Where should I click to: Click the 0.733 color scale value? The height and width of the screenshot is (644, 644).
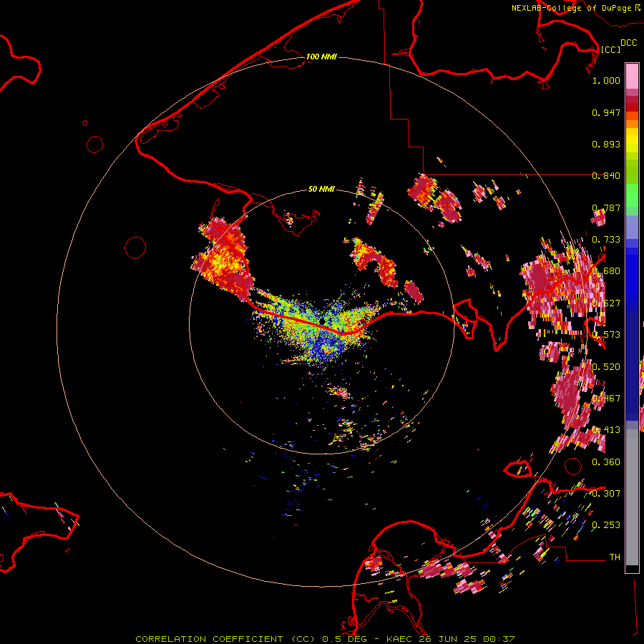606,240
